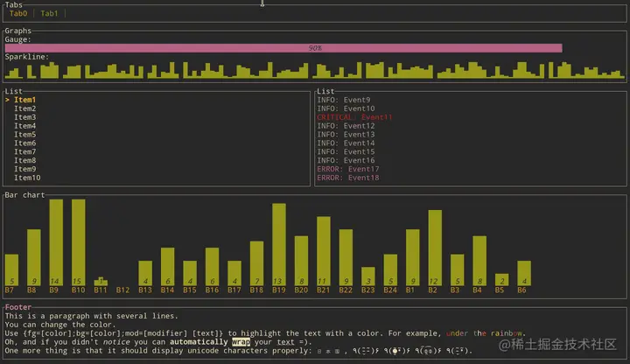630x364 pixels.
Task: Click the 'Gauge:' label
Action: tap(18, 39)
